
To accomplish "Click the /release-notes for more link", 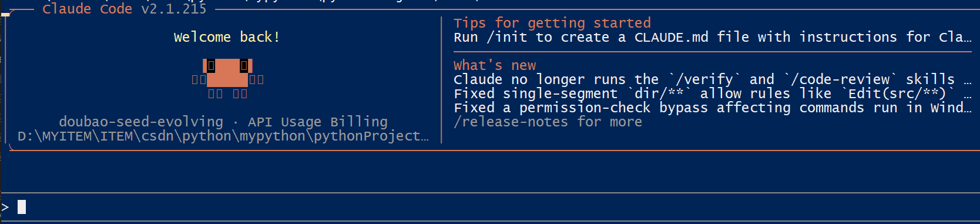I will point(548,122).
